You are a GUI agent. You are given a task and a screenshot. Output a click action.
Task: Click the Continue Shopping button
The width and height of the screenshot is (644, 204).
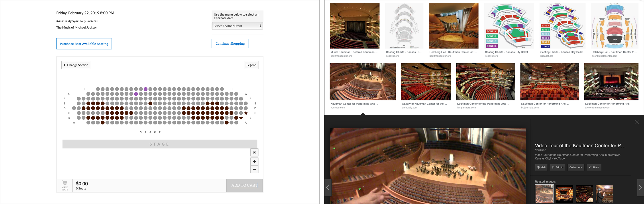(230, 43)
